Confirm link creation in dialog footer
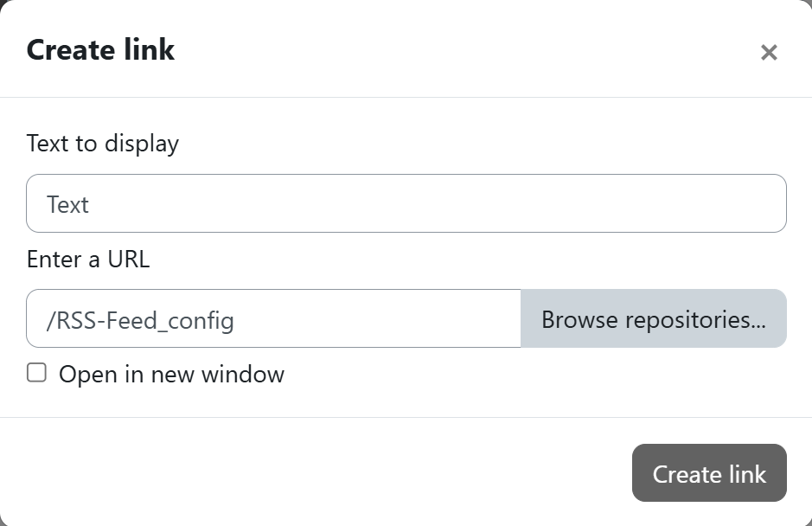Screen dimensions: 812x526 [708, 473]
